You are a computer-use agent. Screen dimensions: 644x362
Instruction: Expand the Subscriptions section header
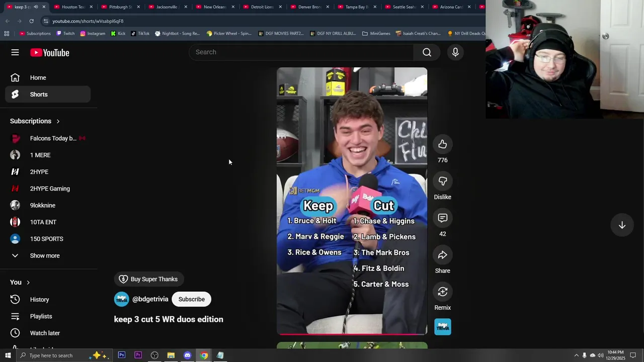click(x=35, y=121)
